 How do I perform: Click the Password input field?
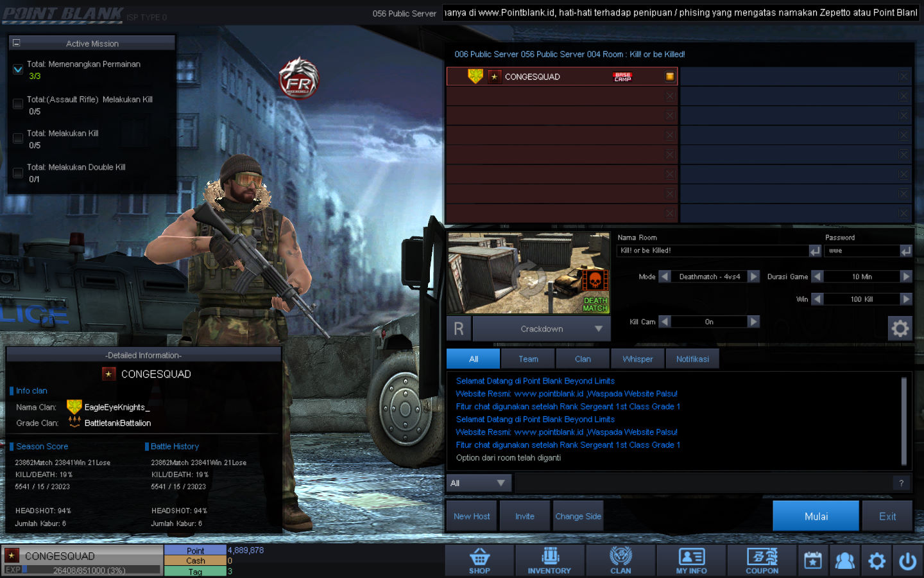click(x=862, y=250)
